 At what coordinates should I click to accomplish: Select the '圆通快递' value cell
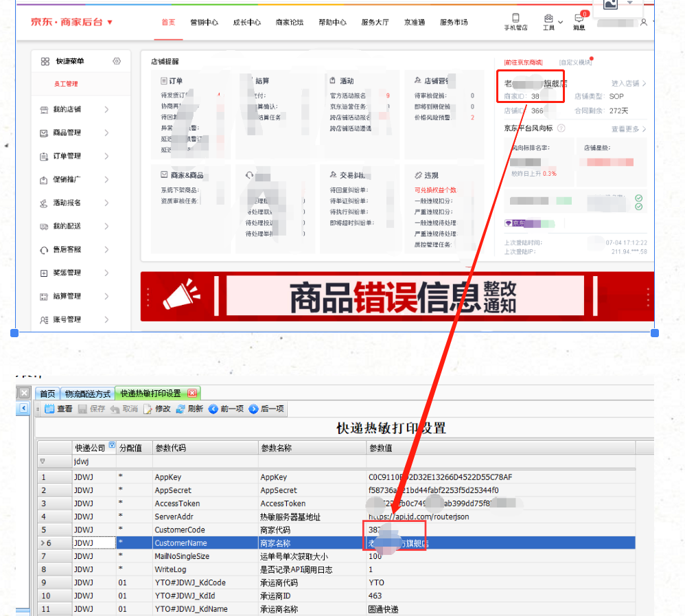[500, 609]
